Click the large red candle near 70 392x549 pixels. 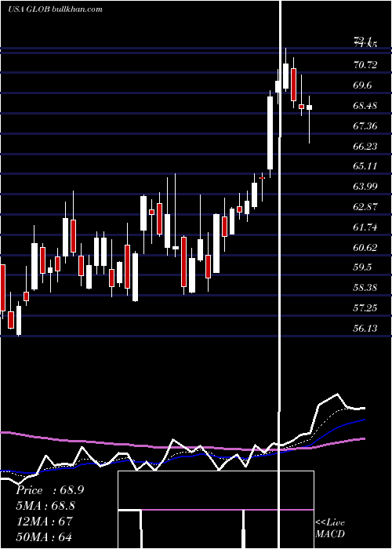(293, 85)
